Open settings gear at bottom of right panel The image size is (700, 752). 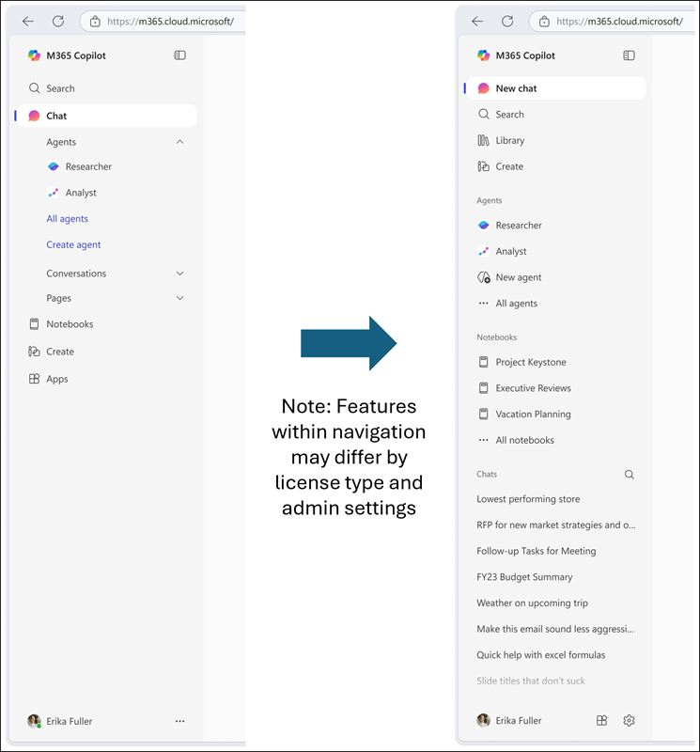point(629,720)
